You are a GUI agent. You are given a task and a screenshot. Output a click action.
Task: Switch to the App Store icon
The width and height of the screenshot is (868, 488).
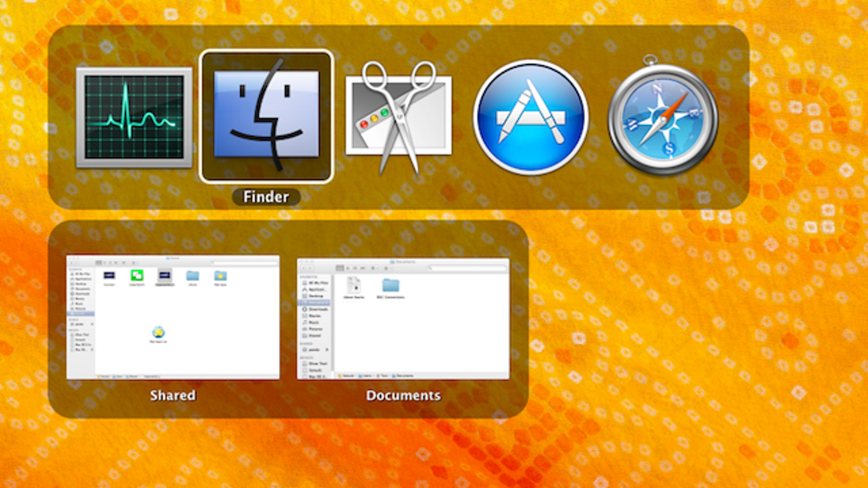click(531, 117)
